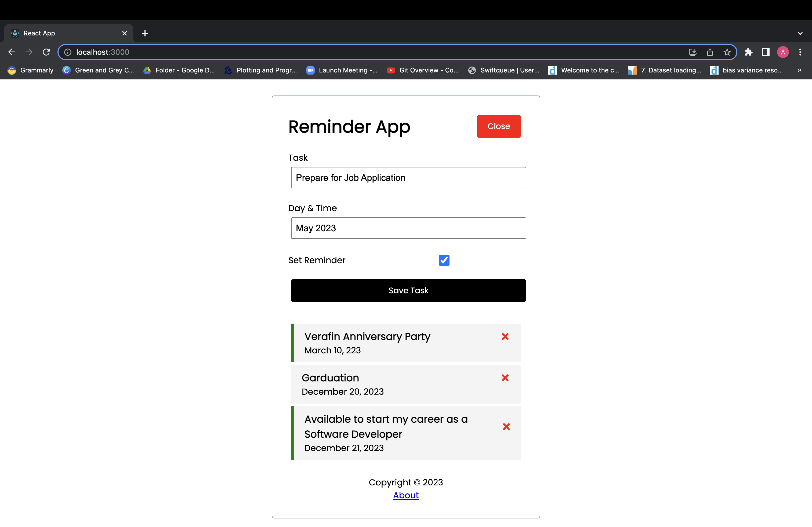
Task: Toggle the browser side panel
Action: 766,52
